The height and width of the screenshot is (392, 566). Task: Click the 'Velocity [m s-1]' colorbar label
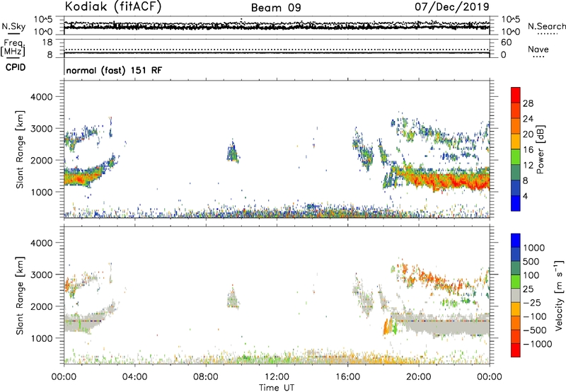tap(559, 295)
